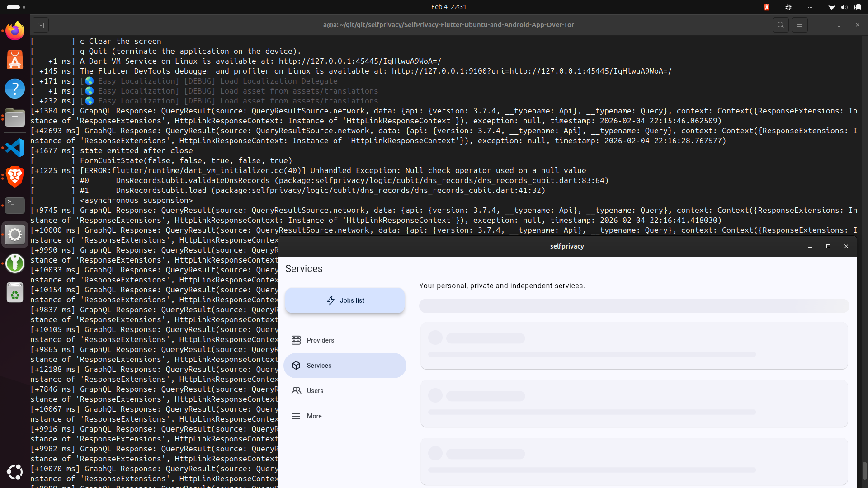Click the Providers server icon
The width and height of the screenshot is (868, 488).
tap(296, 340)
